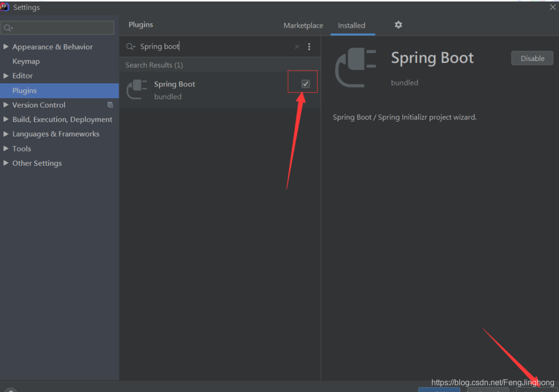
Task: Click the Spring Initializr description text
Action: (405, 117)
